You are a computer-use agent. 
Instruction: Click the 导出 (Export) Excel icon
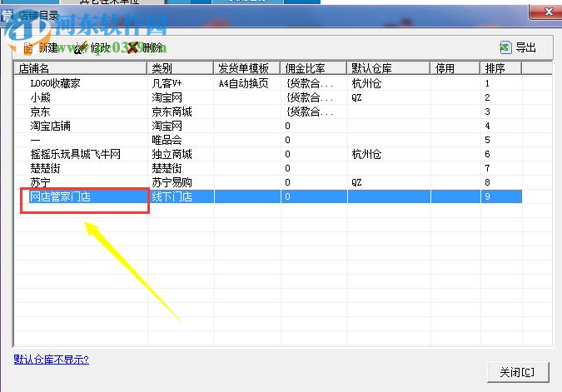505,47
